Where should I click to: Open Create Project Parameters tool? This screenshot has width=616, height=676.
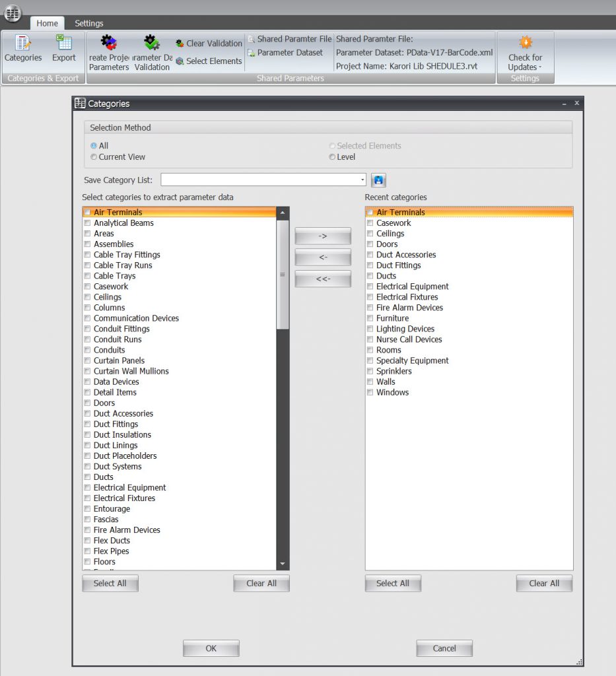[109, 51]
